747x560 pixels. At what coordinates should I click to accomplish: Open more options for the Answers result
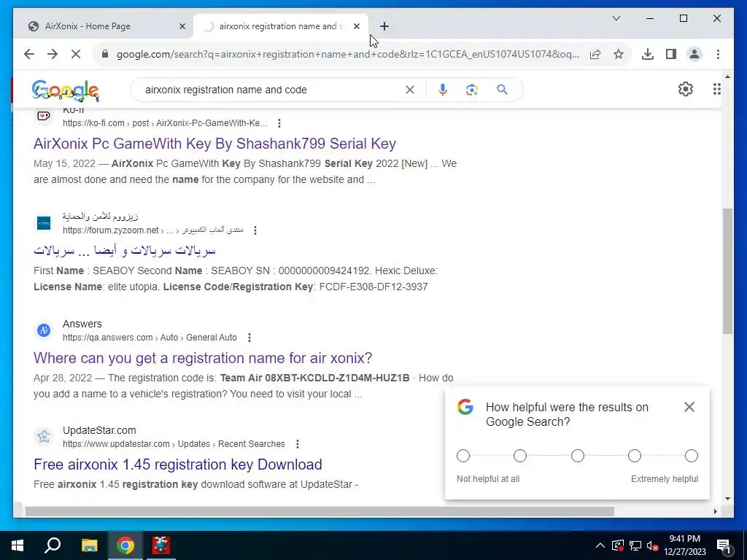[x=249, y=338]
